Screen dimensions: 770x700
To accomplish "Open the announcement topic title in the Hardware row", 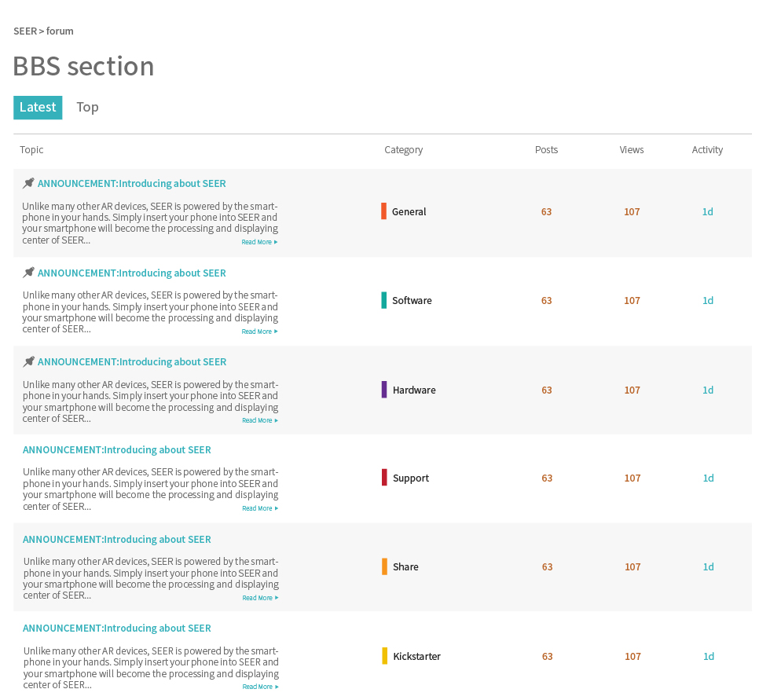I will click(132, 361).
